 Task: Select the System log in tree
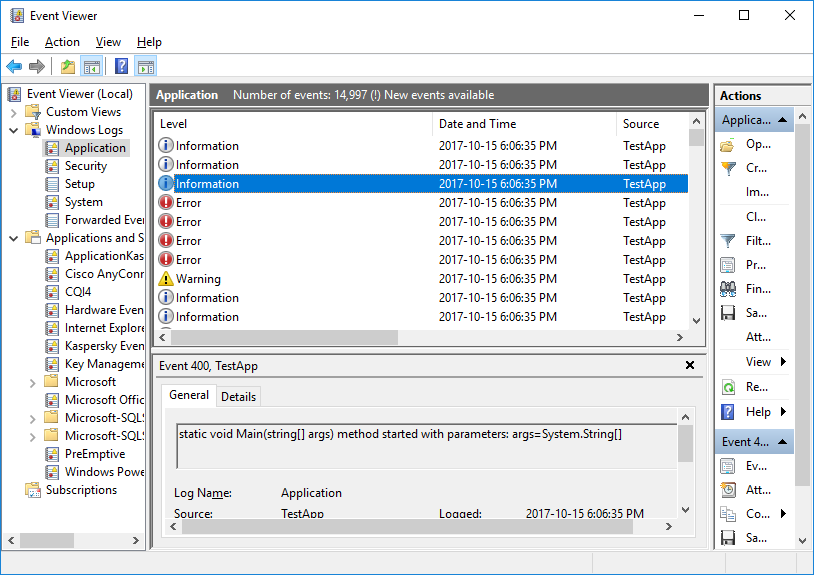[84, 202]
